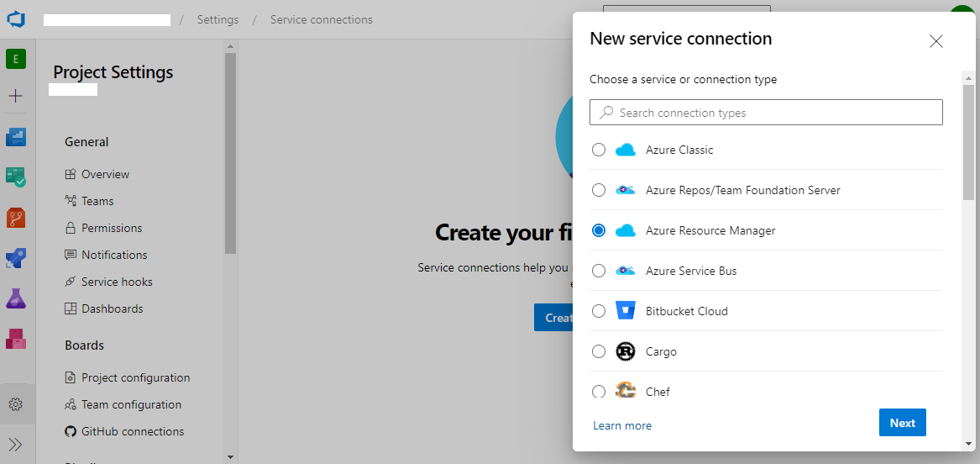Expand the sidebar with double-chevron icon
The height and width of the screenshot is (464, 980).
point(16,444)
